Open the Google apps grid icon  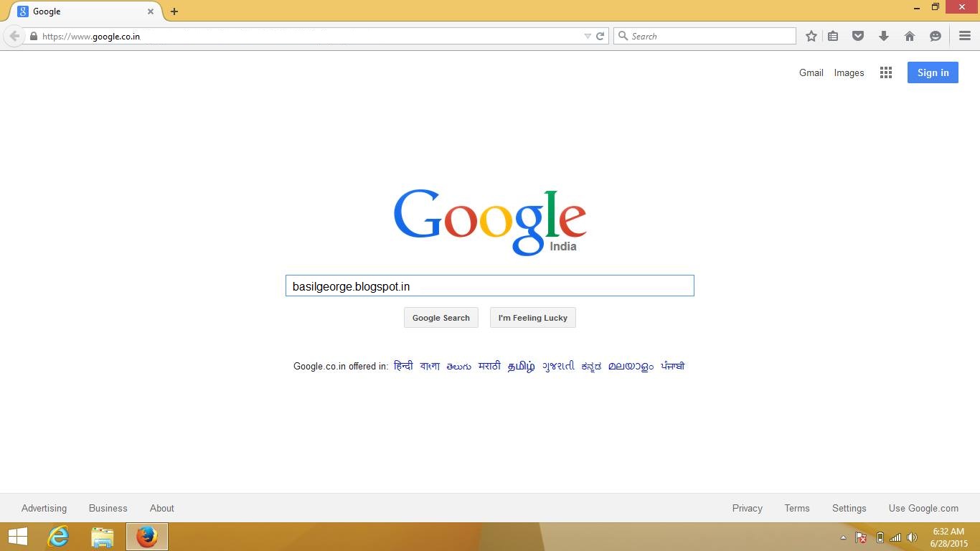tap(886, 72)
